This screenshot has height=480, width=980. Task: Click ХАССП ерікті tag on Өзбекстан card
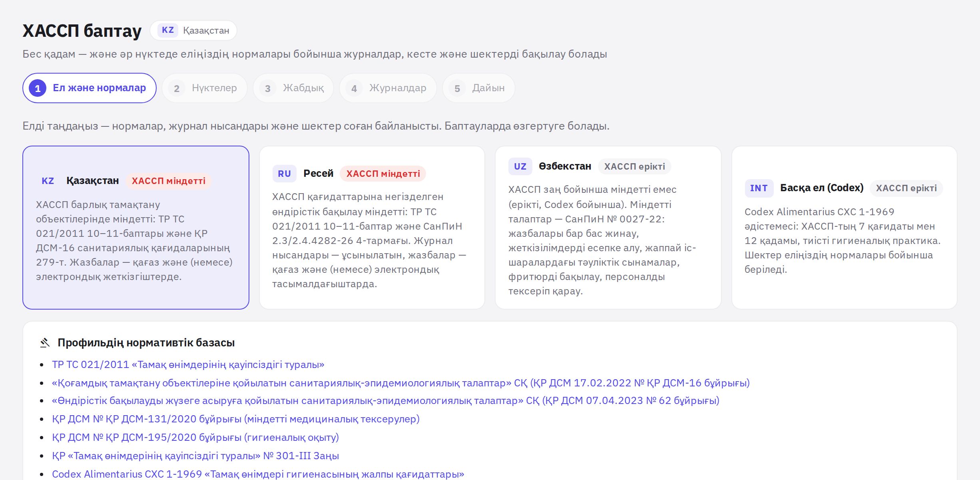point(635,166)
